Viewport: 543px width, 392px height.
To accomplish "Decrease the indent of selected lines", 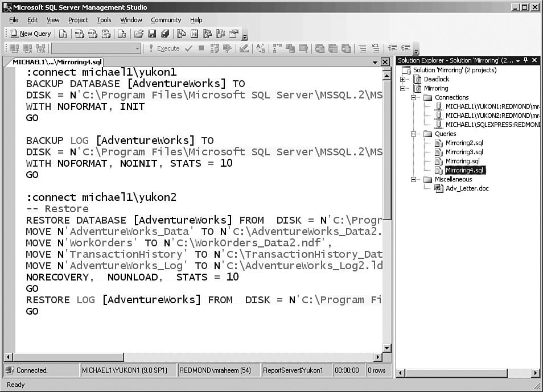I will [x=392, y=48].
